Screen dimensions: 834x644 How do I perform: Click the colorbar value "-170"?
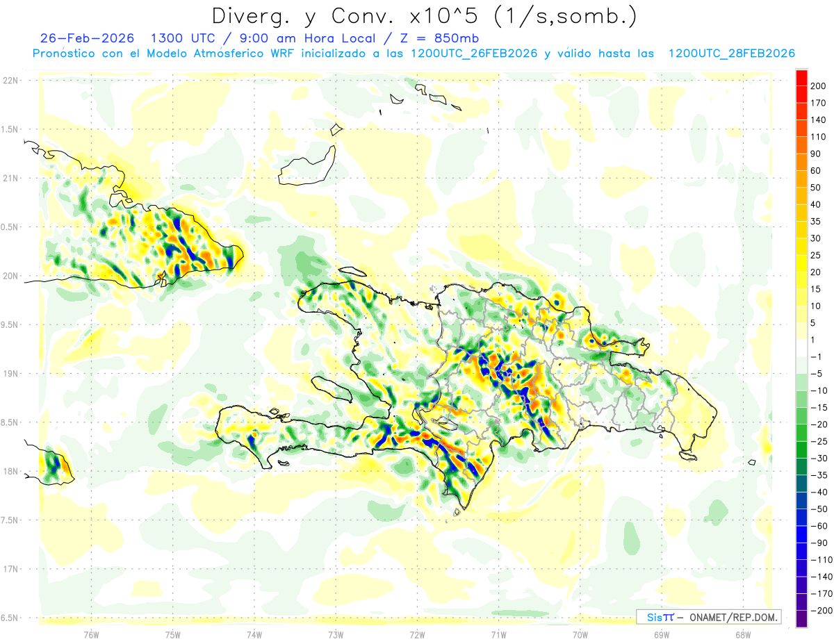821,593
